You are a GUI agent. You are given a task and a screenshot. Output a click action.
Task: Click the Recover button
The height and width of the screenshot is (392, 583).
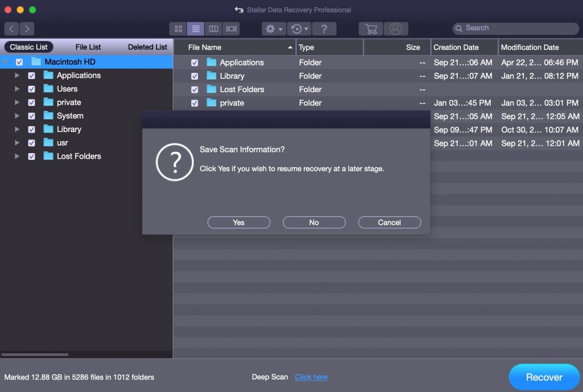point(544,377)
